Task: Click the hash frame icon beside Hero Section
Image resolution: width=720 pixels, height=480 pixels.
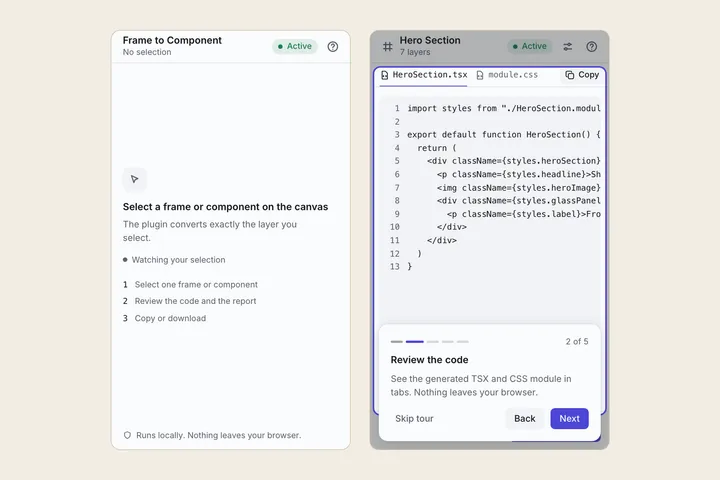Action: pyautogui.click(x=388, y=46)
